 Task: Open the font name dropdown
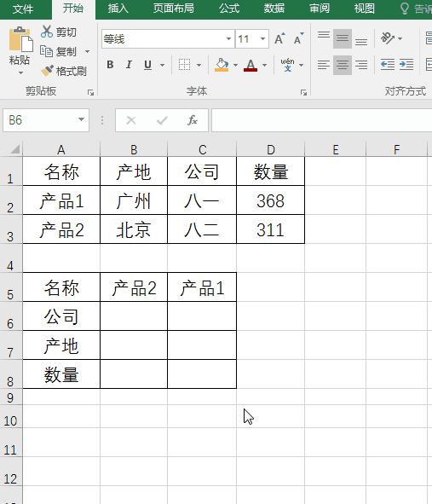[x=228, y=39]
